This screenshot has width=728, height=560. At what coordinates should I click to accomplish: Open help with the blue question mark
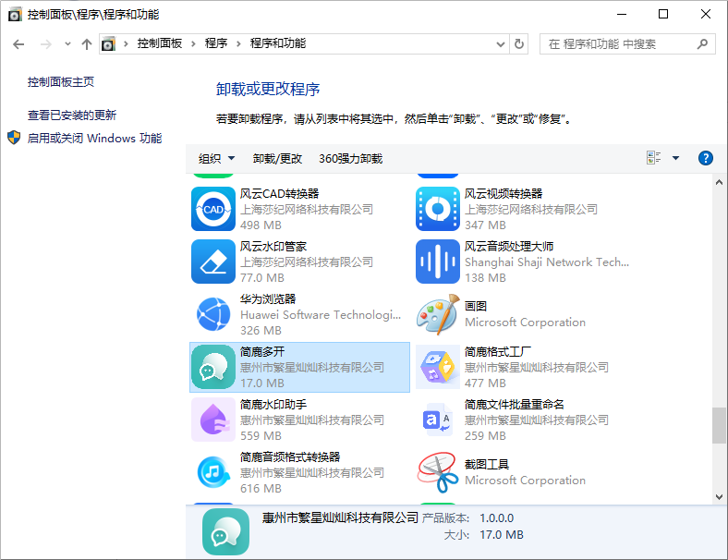pos(705,158)
